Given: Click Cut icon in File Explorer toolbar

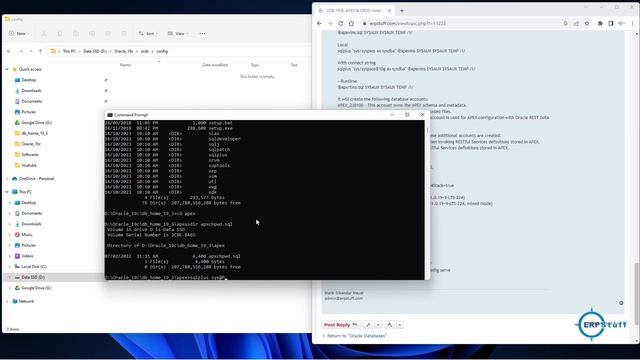Looking at the screenshot, I should (44, 33).
